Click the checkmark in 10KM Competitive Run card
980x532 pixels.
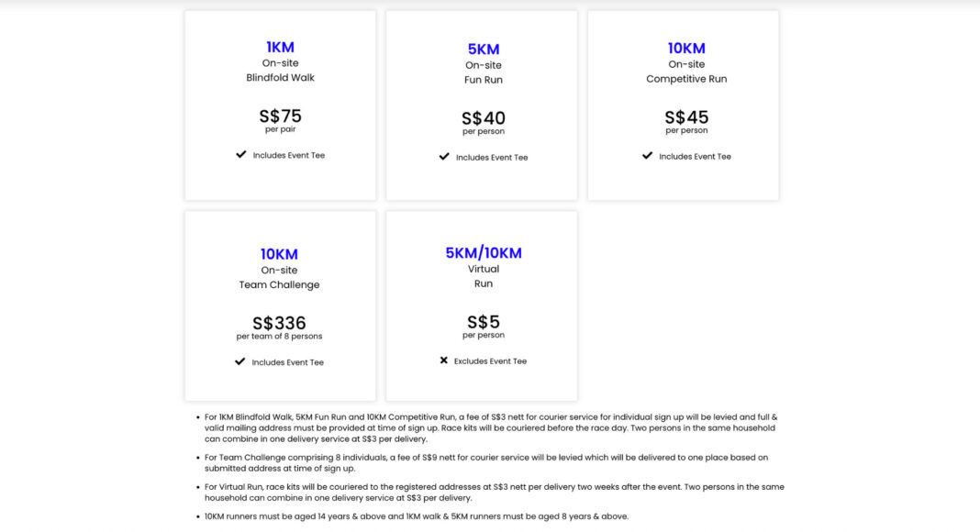tap(648, 156)
